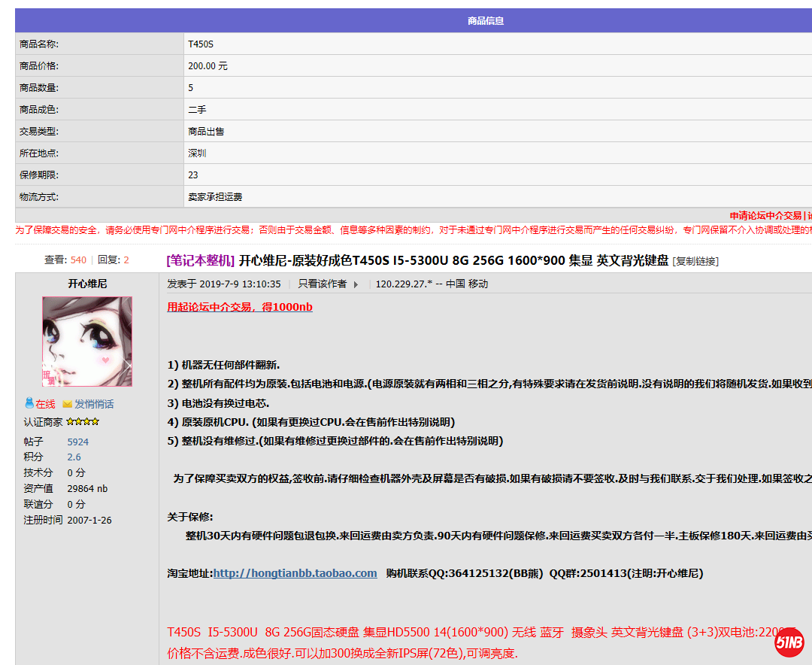Open the 开心维尼 username profile link

pyautogui.click(x=87, y=284)
